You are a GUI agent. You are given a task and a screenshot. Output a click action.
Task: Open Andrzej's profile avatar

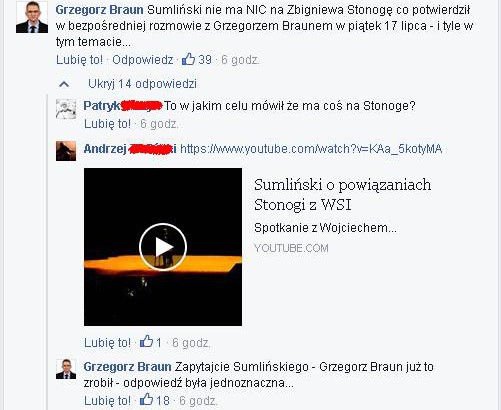coord(66,151)
